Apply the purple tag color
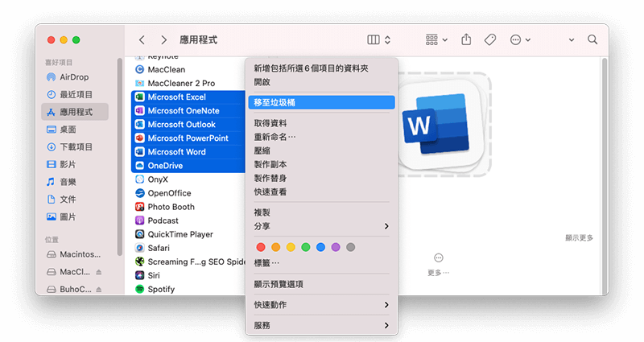 (x=336, y=247)
